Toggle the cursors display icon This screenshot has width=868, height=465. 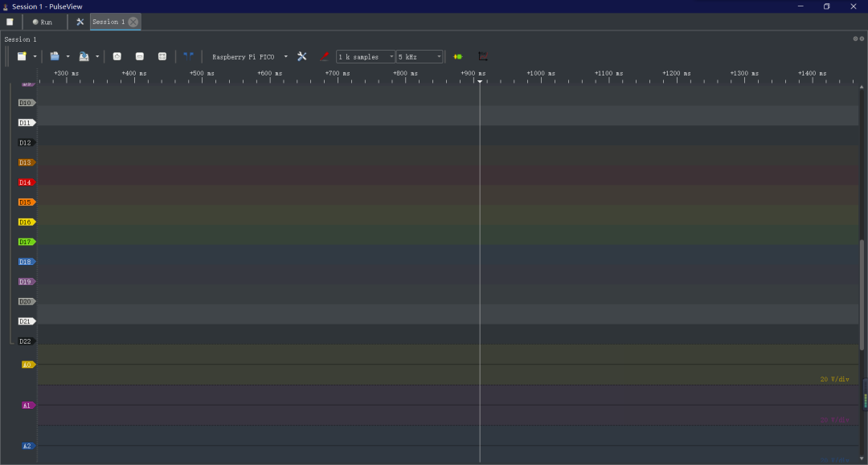coord(188,56)
